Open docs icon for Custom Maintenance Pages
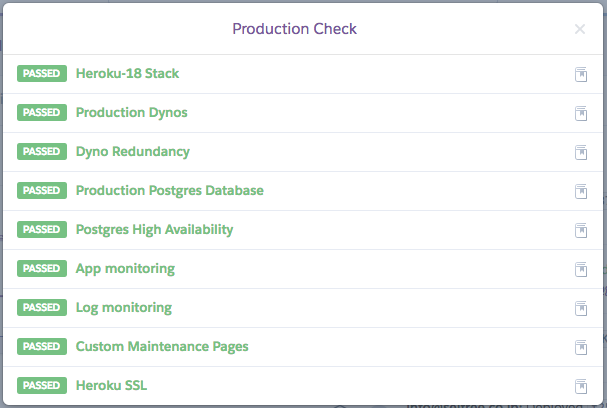This screenshot has width=607, height=408. [x=581, y=348]
